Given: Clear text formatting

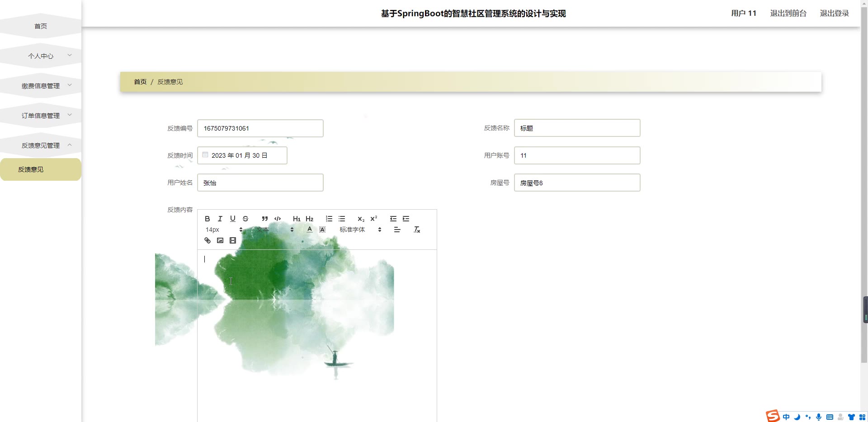Looking at the screenshot, I should [x=417, y=230].
